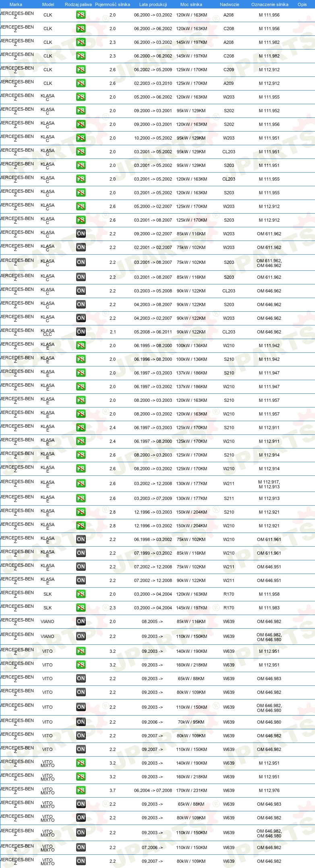This screenshot has width=315, height=868.
Task: Click diesel ON icon in VIANO 2.2 row
Action: point(81,636)
